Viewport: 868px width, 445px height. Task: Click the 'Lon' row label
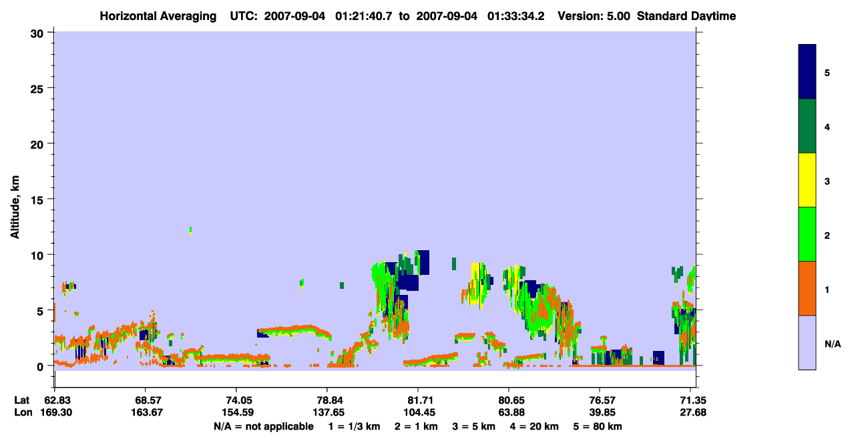click(x=22, y=412)
